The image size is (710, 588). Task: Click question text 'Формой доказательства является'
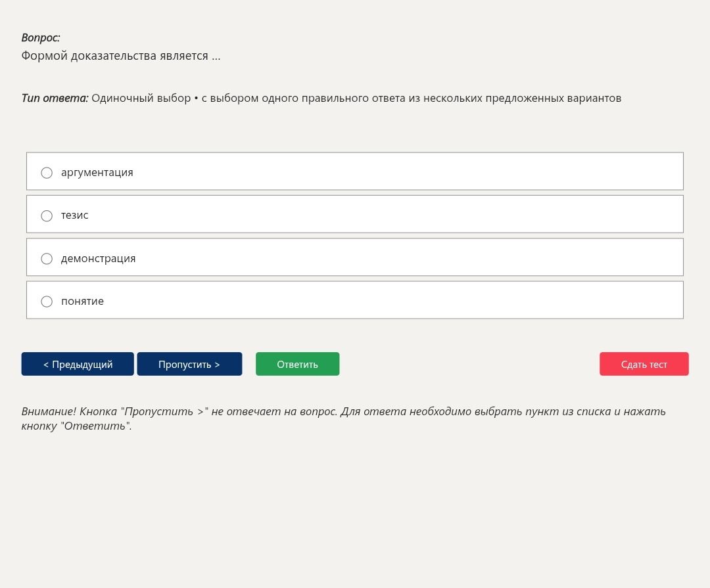pos(114,56)
